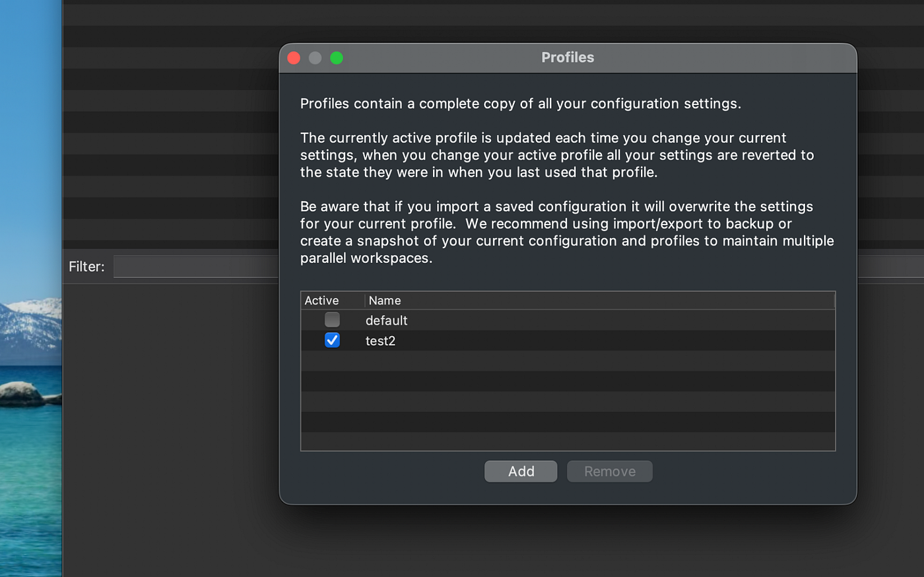Click the Filter label
The height and width of the screenshot is (577, 924).
(x=86, y=267)
